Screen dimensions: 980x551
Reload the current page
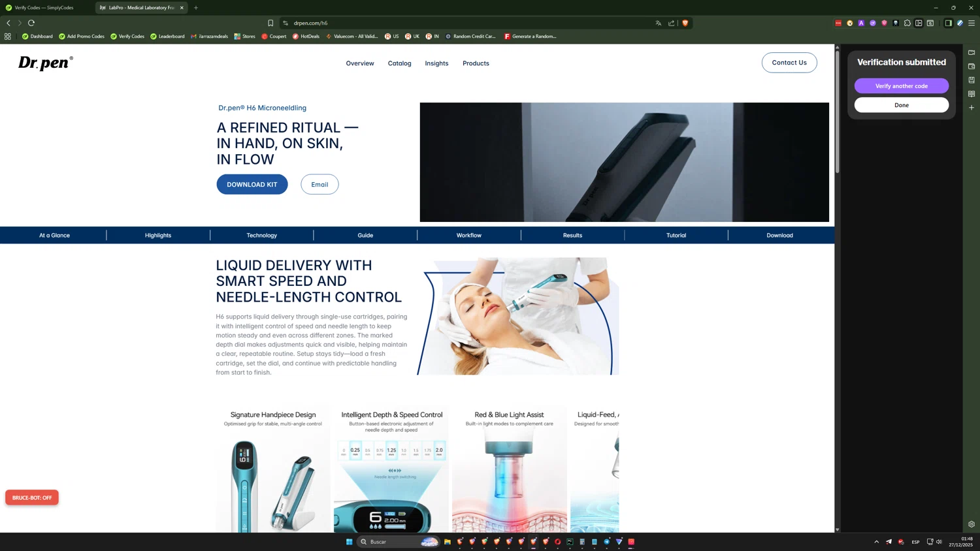click(31, 23)
